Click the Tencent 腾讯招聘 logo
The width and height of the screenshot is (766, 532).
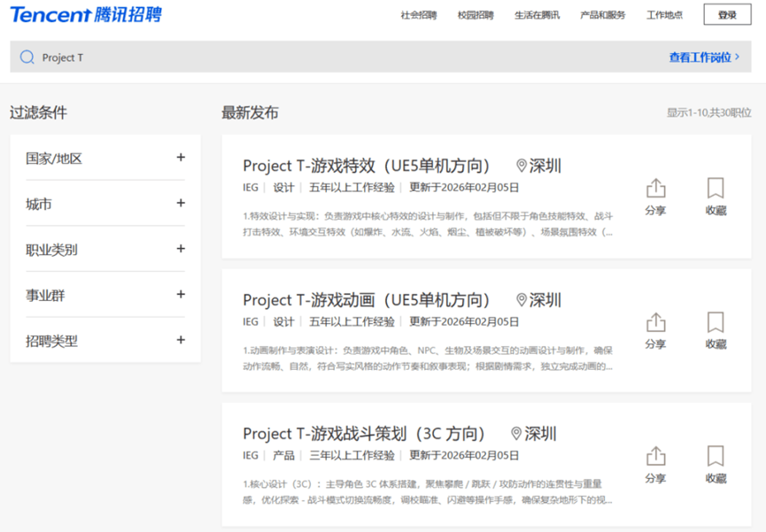pyautogui.click(x=86, y=15)
